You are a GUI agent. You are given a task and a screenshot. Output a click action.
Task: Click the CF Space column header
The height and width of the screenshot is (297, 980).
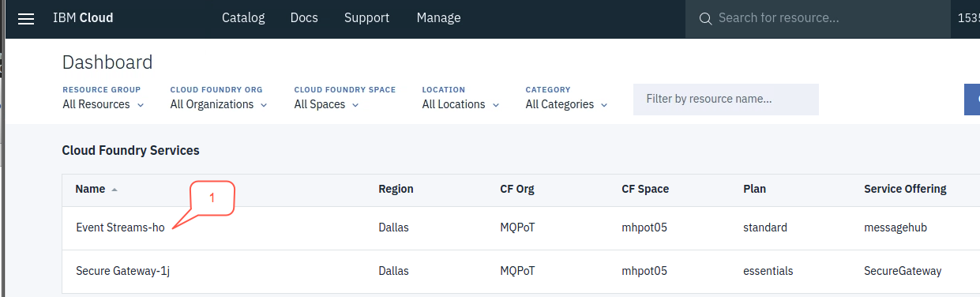point(645,190)
